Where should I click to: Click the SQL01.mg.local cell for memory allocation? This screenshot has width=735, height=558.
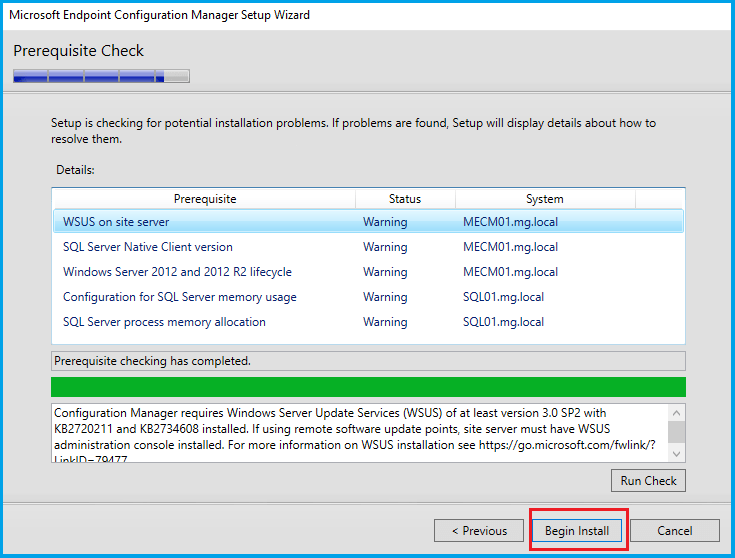[503, 322]
